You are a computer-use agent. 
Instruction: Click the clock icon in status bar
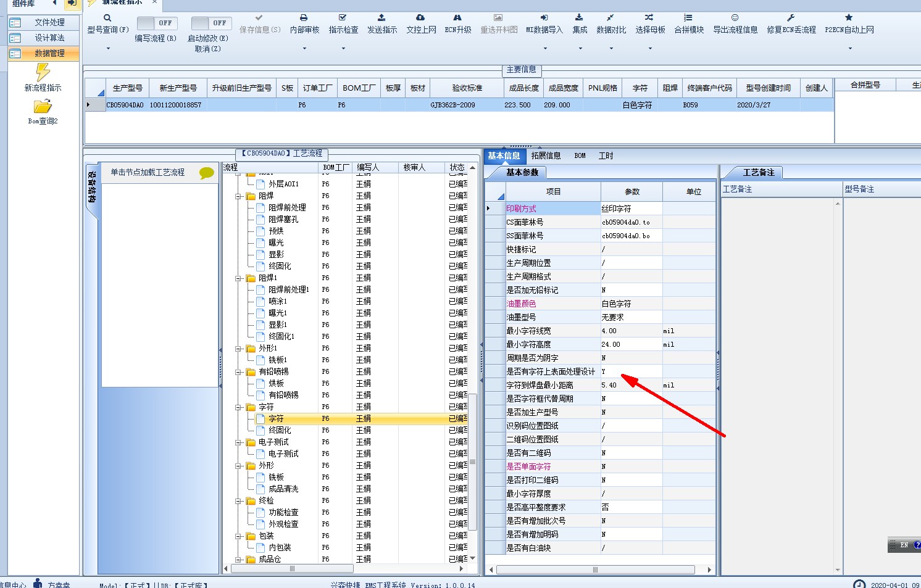[x=859, y=584]
